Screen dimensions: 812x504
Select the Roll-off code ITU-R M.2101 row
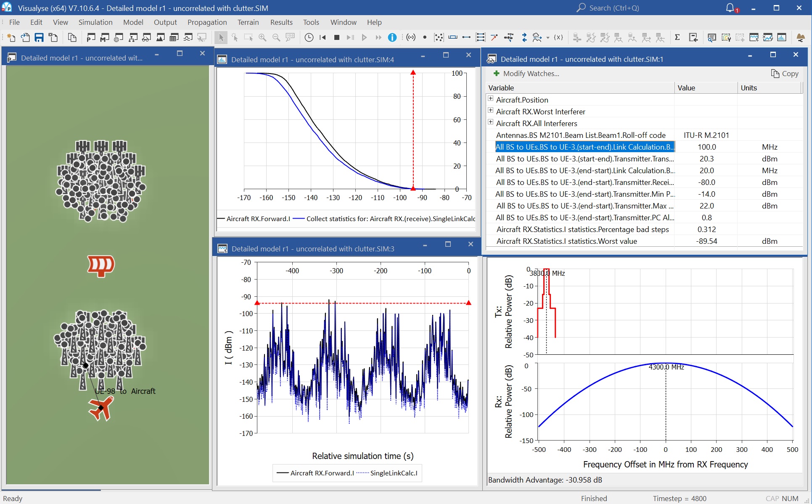(x=644, y=135)
